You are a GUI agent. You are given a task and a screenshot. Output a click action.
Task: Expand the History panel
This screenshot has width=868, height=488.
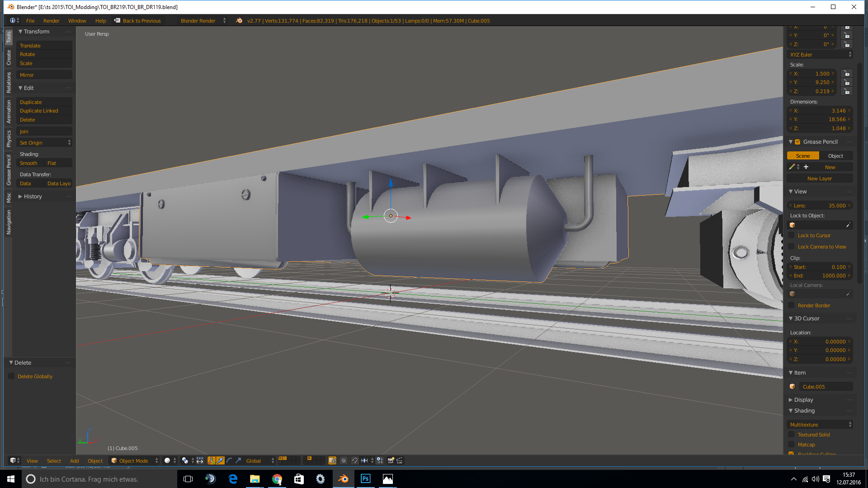point(33,197)
